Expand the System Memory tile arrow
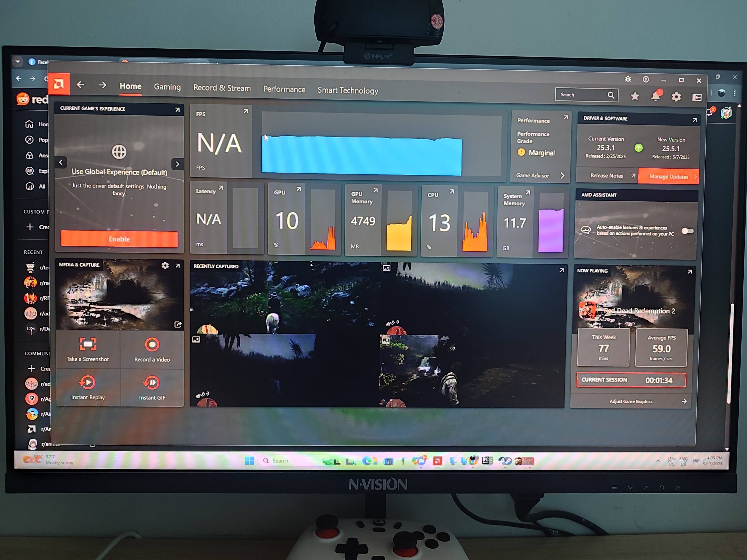Viewport: 747px width, 560px height. pyautogui.click(x=528, y=193)
